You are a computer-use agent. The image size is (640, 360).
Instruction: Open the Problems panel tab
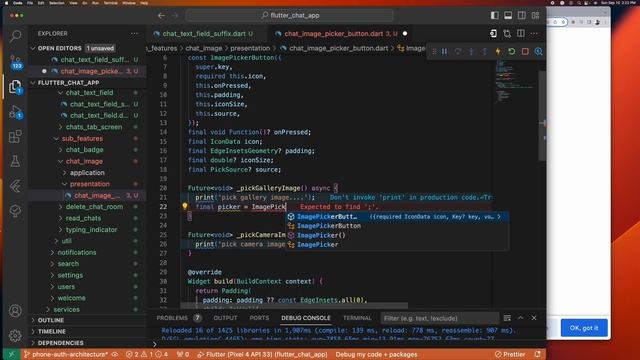click(x=172, y=318)
